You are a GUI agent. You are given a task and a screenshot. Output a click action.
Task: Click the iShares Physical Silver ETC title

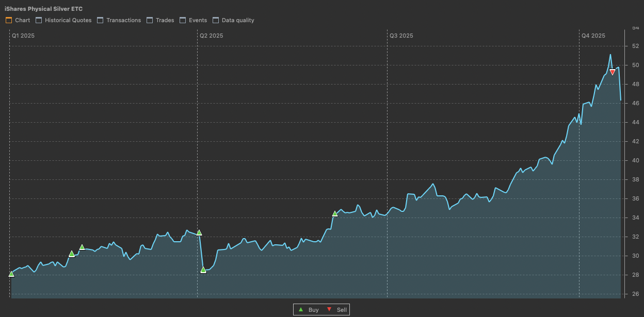(x=43, y=9)
